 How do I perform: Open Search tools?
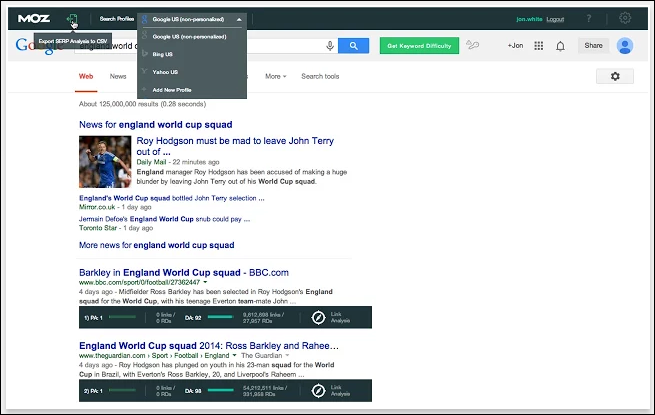pos(320,76)
